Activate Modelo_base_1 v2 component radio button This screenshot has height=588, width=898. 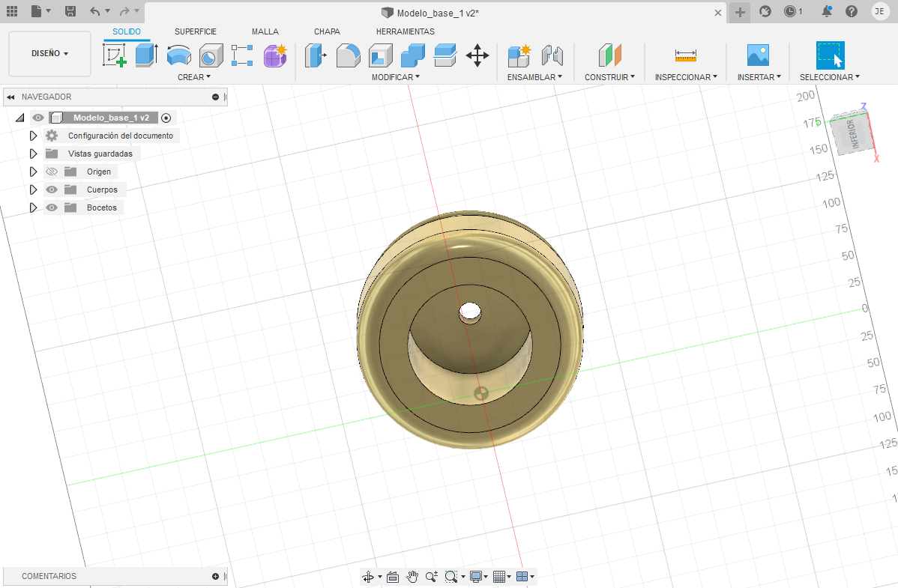166,118
